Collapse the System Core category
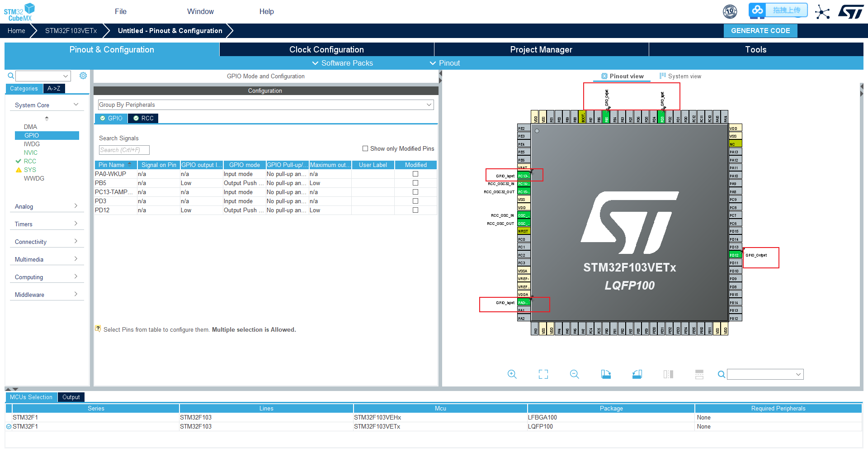 tap(75, 104)
